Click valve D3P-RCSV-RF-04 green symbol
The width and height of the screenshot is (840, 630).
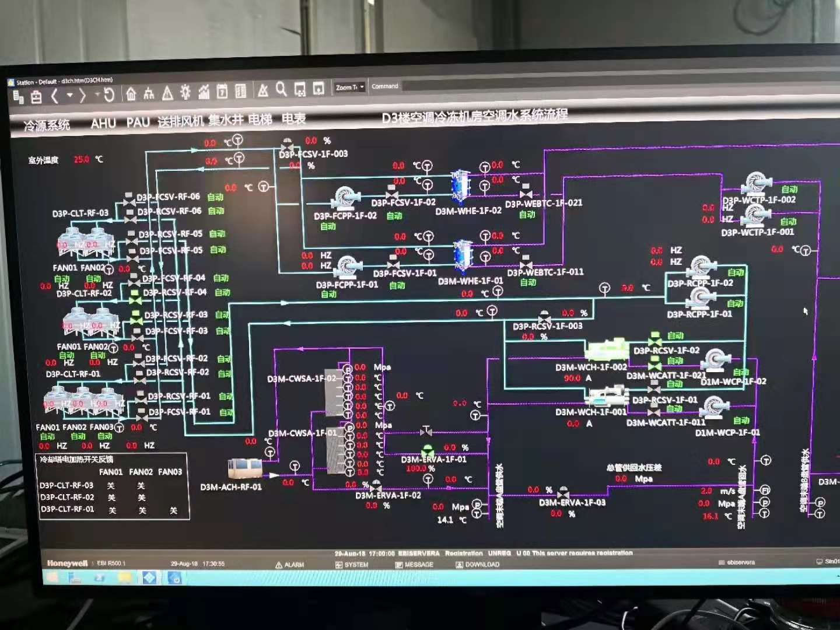(135, 297)
